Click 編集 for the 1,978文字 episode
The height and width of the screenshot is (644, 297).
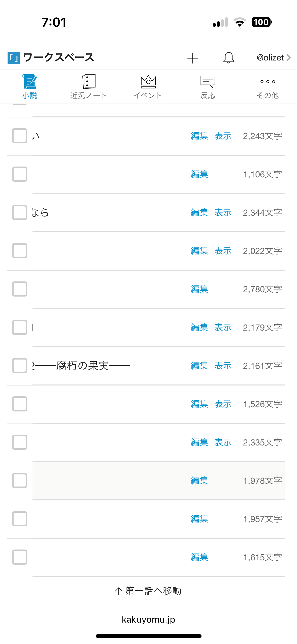coord(199,480)
